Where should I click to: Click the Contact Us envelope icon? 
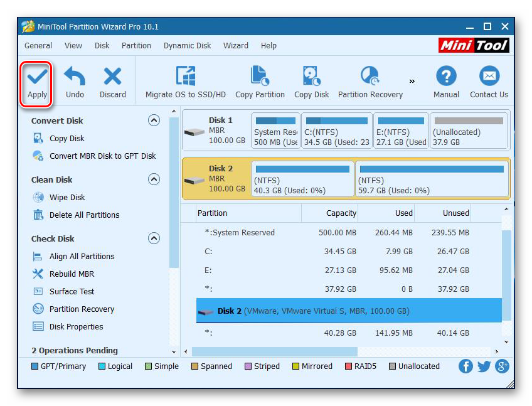(x=489, y=77)
